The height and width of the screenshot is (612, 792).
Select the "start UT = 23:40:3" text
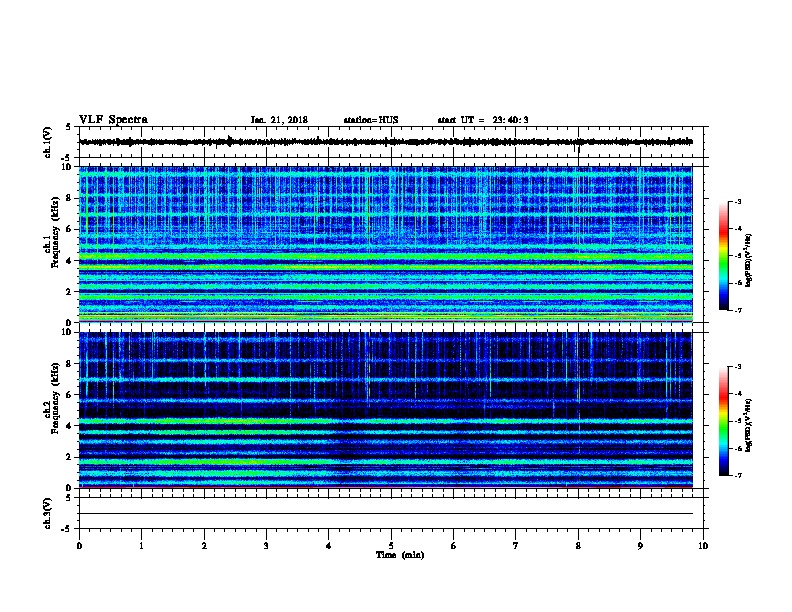tap(483, 120)
